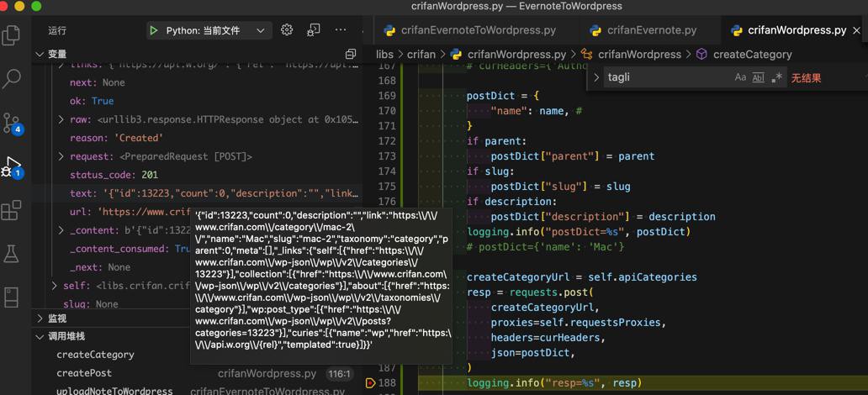
Task: Open more actions ellipsis in Run panel
Action: pyautogui.click(x=341, y=30)
